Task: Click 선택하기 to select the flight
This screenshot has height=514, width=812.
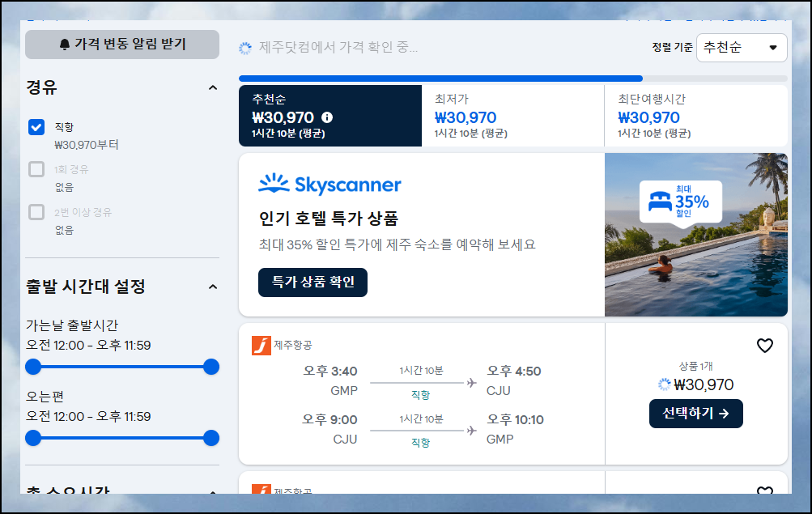Action: tap(696, 414)
